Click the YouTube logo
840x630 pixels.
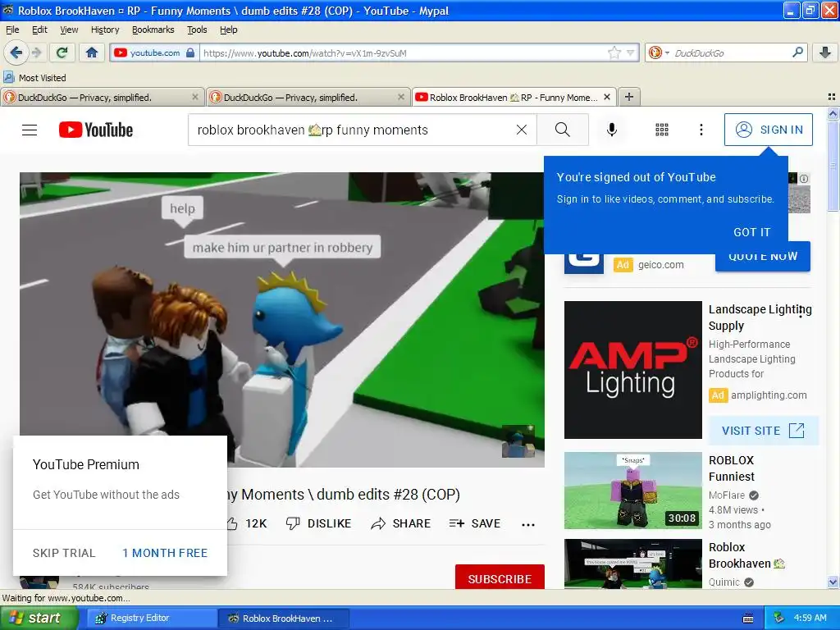point(96,130)
